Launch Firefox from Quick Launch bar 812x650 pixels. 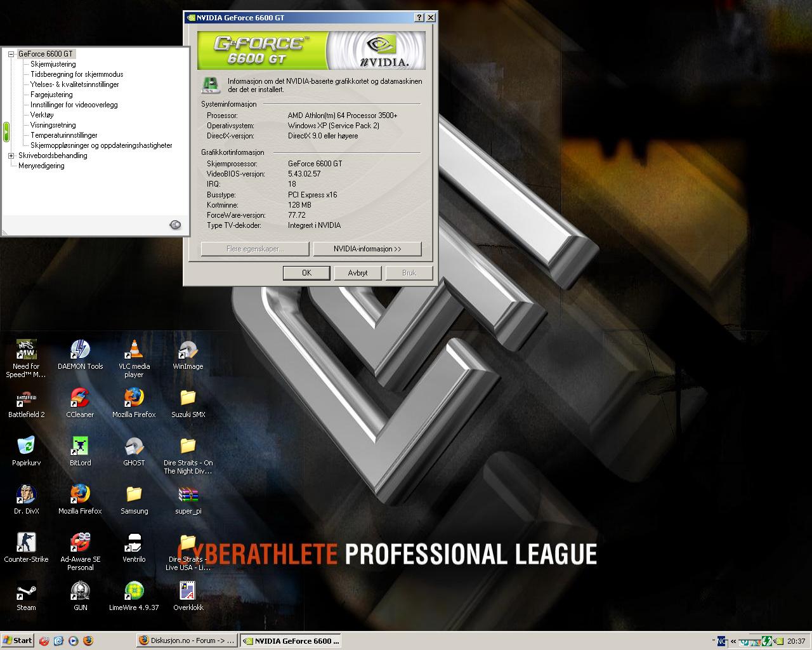[x=88, y=640]
